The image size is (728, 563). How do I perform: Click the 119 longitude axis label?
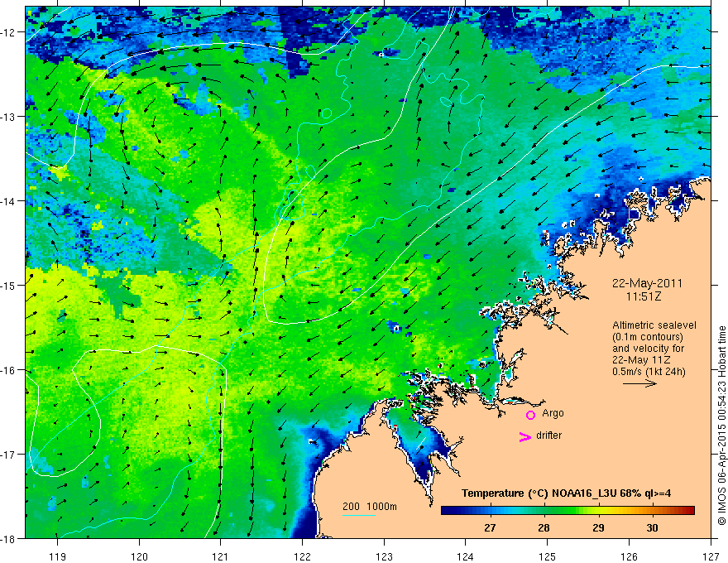point(58,556)
